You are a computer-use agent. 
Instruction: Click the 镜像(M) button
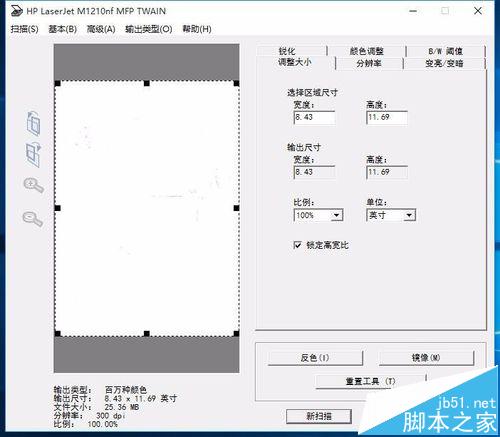tap(426, 358)
